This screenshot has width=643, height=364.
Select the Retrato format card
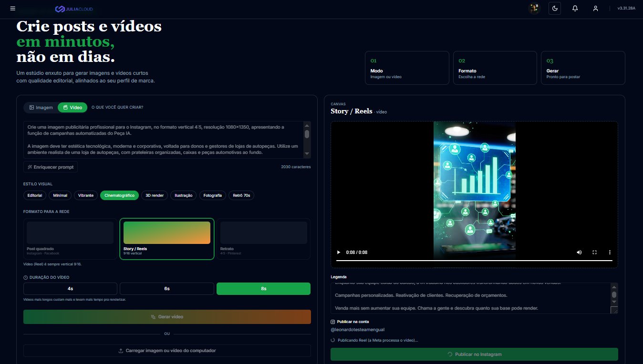point(264,239)
